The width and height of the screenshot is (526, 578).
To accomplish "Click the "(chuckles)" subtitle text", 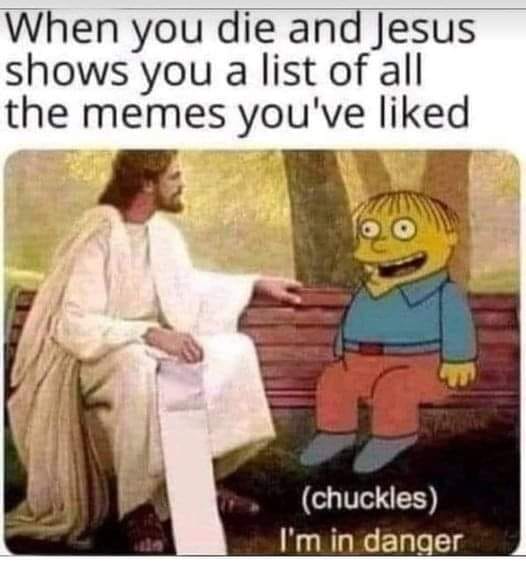I will click(x=370, y=500).
